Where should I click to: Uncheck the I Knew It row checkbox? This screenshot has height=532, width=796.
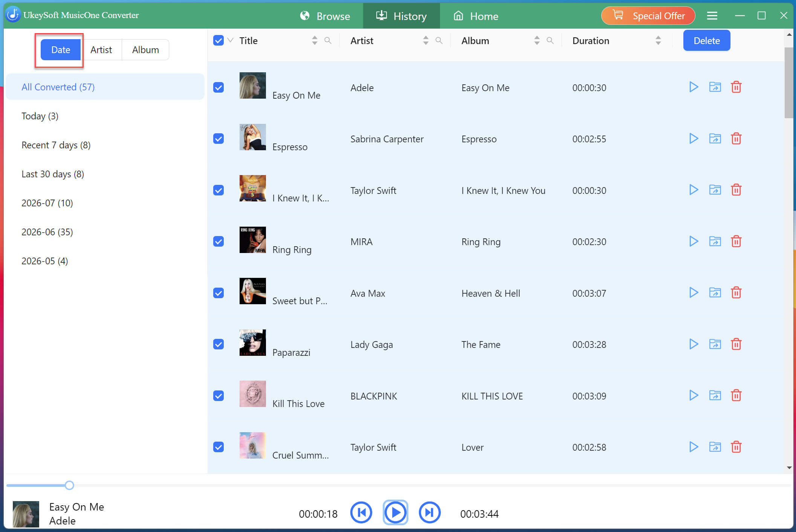pos(218,190)
